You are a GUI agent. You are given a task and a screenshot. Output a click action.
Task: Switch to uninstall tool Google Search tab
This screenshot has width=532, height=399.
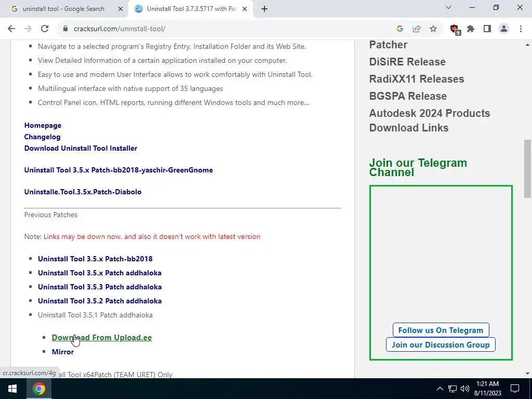pyautogui.click(x=64, y=9)
